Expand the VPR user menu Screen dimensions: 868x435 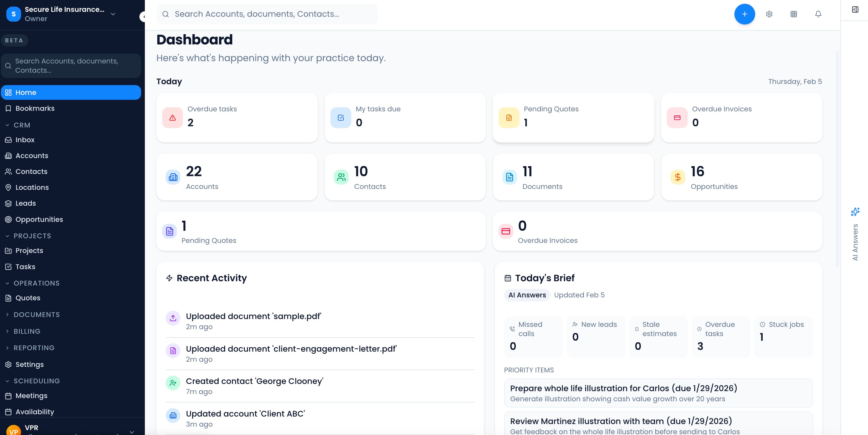click(132, 432)
